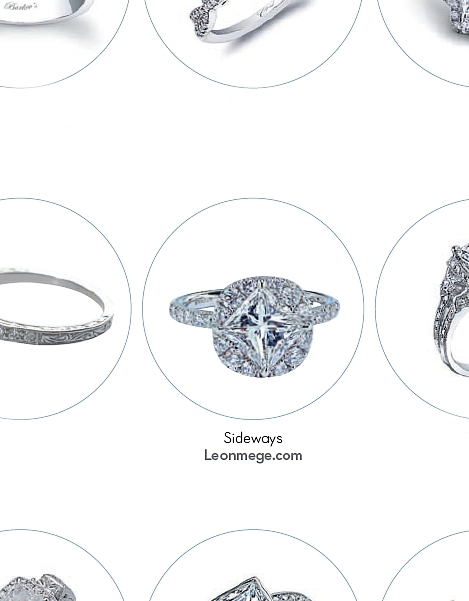Click the Barkev's signature engraving
Screen dimensions: 469x601
(x=21, y=7)
